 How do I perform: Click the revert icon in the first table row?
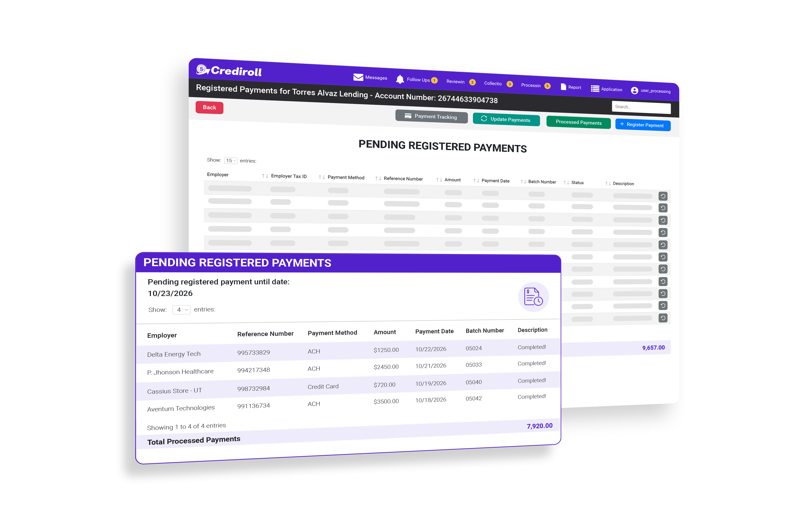[663, 196]
